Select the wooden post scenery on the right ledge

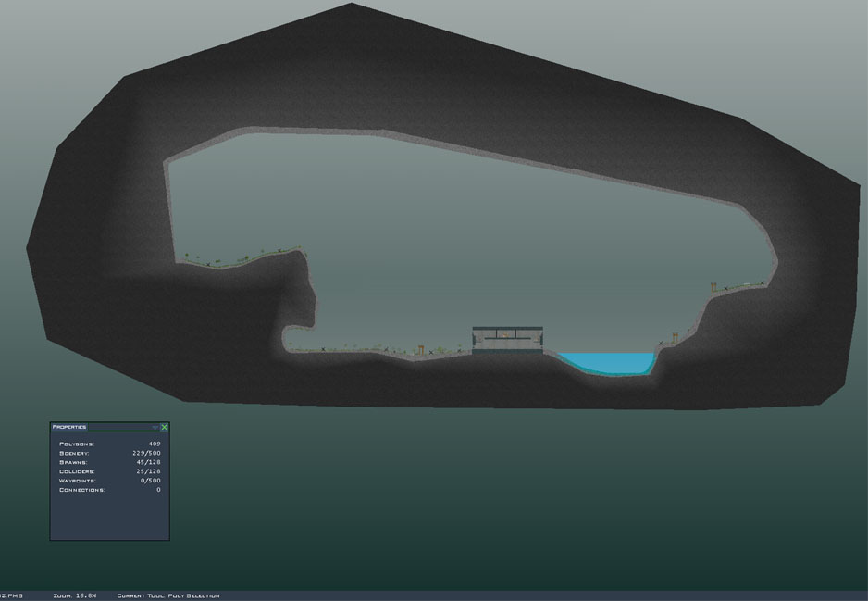(713, 287)
